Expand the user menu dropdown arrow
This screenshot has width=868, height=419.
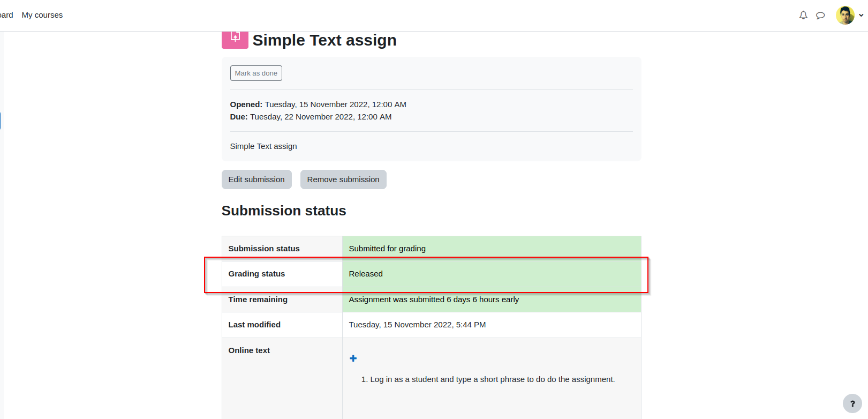(861, 15)
